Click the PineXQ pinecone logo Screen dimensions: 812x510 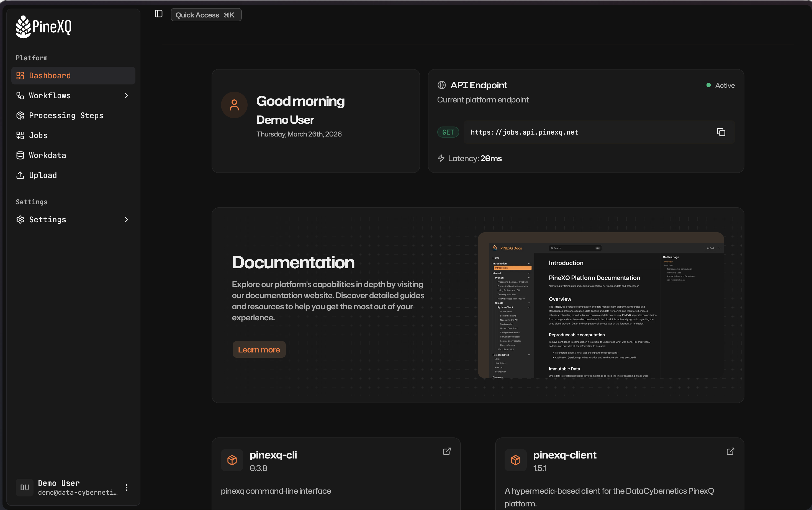(24, 27)
